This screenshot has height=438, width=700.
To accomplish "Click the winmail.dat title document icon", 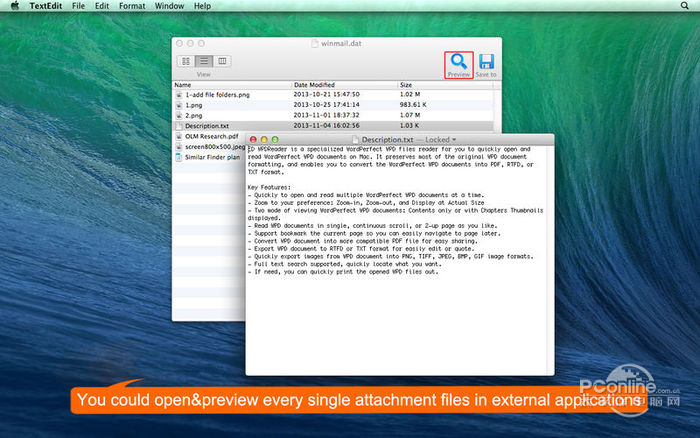I will click(x=315, y=43).
